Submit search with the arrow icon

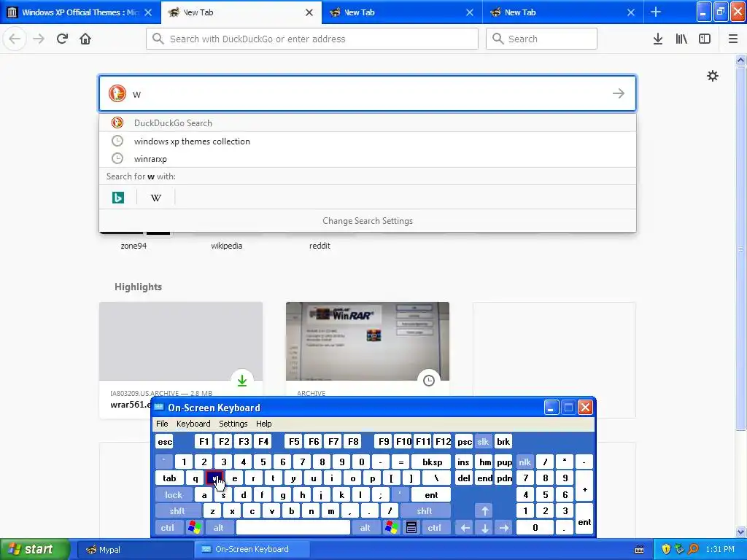click(619, 93)
